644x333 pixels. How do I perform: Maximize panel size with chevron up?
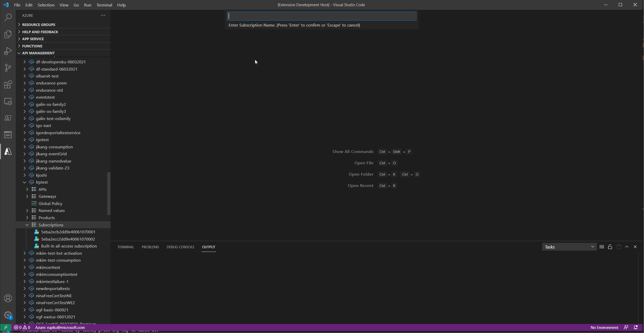coord(627,247)
